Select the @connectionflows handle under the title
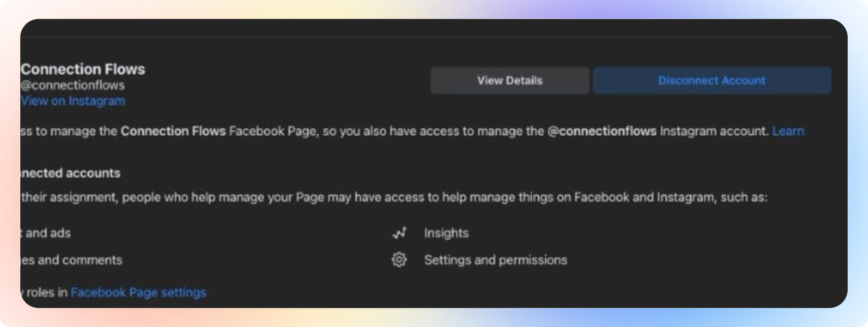The height and width of the screenshot is (327, 868). coord(73,85)
